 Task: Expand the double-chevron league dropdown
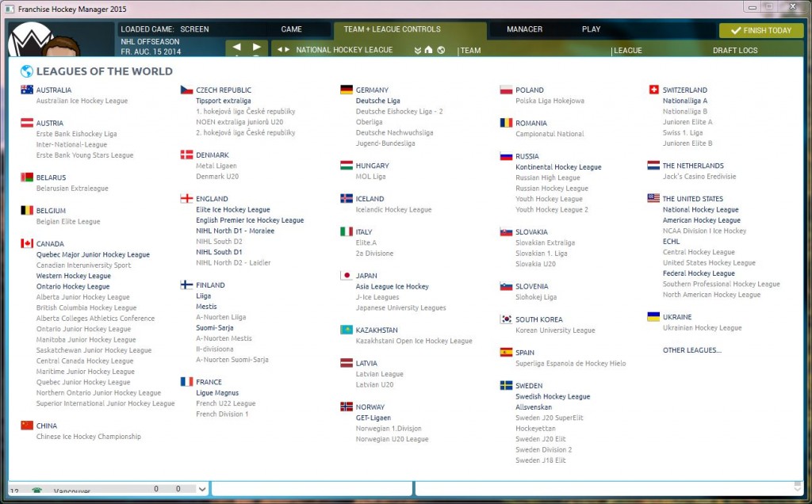tap(417, 50)
